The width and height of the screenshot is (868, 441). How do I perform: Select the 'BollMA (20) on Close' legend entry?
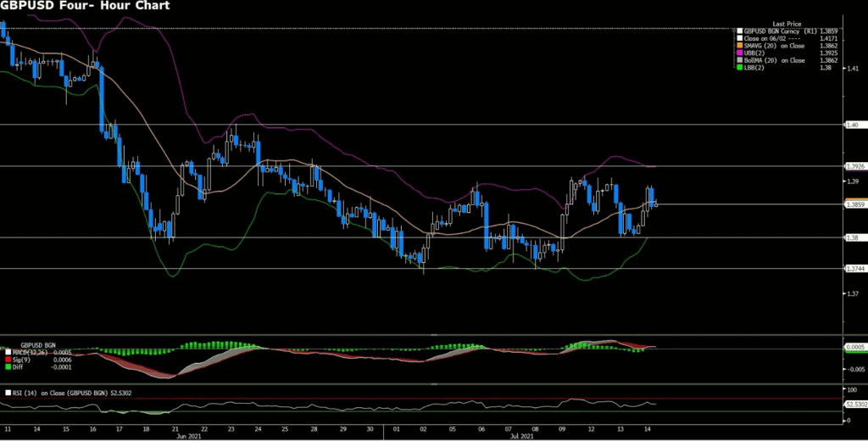775,60
